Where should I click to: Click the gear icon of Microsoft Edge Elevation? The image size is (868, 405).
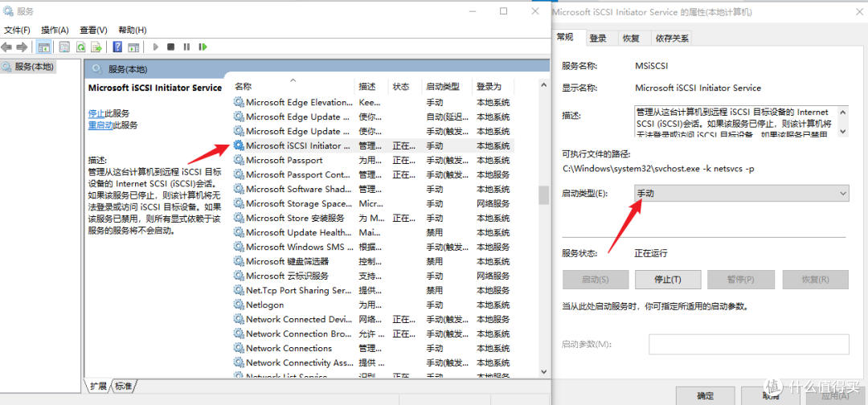click(x=239, y=102)
